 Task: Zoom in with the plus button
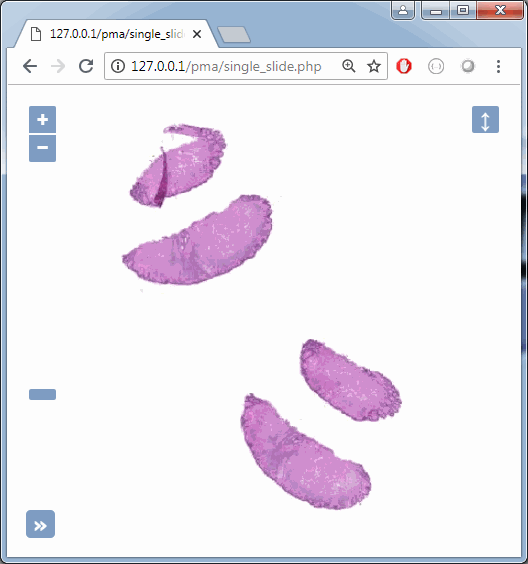(42, 119)
